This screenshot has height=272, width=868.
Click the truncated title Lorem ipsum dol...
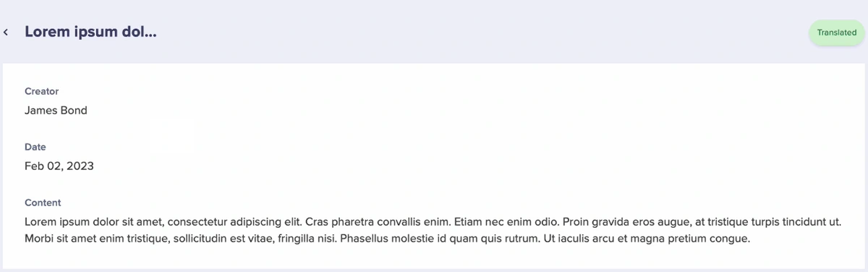point(90,33)
